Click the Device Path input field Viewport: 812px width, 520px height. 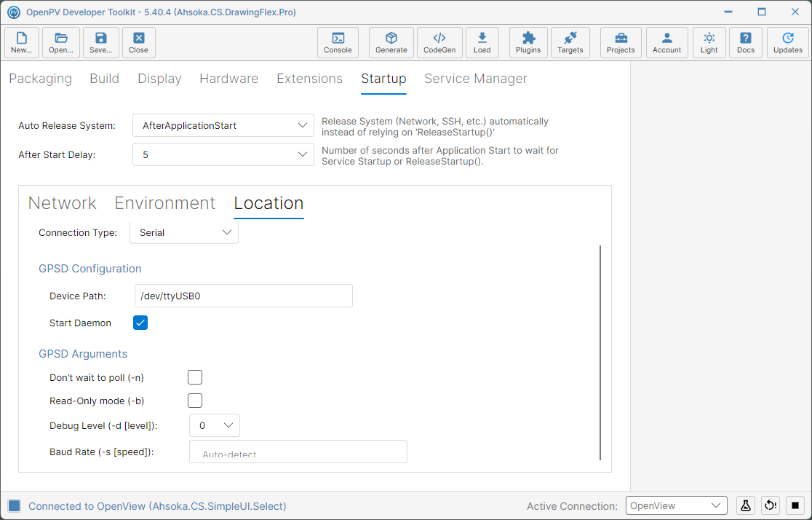244,296
